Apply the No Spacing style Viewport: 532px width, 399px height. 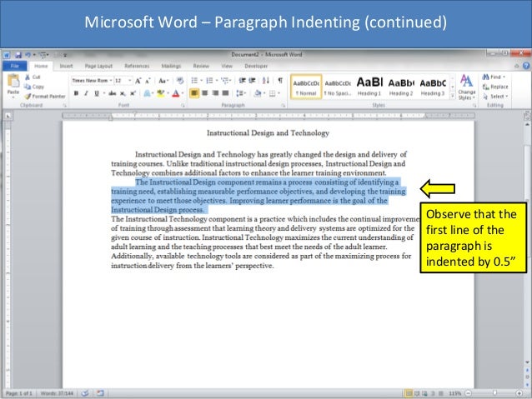pos(338,87)
